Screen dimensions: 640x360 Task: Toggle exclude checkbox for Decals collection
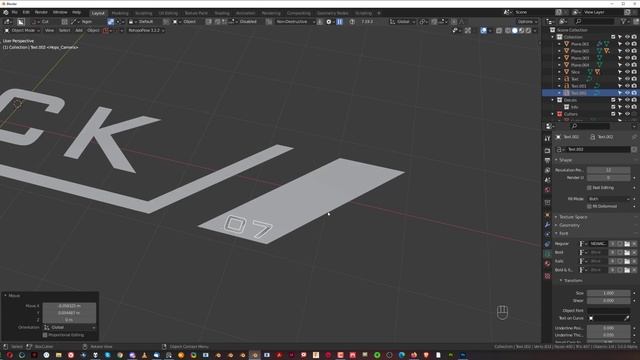pos(613,100)
